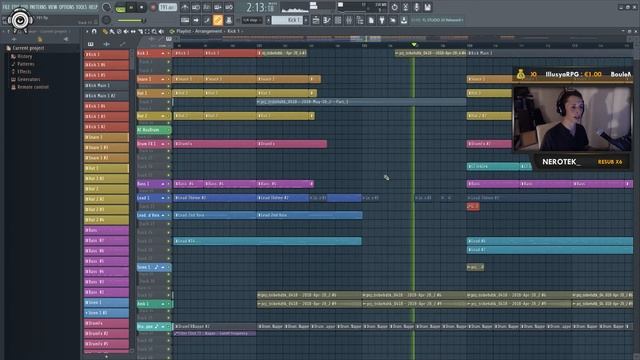Select the playlist Paint brush tool
The height and width of the screenshot is (360, 640).
[112, 31]
